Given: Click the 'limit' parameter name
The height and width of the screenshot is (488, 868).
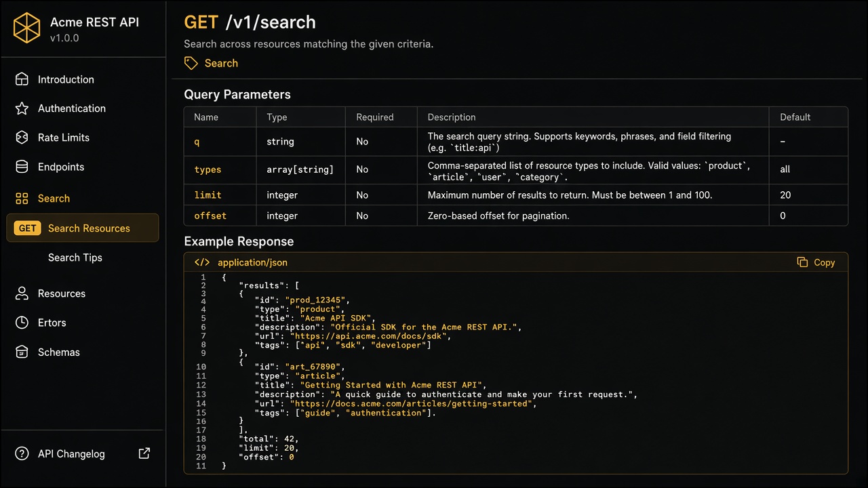Looking at the screenshot, I should [x=208, y=195].
